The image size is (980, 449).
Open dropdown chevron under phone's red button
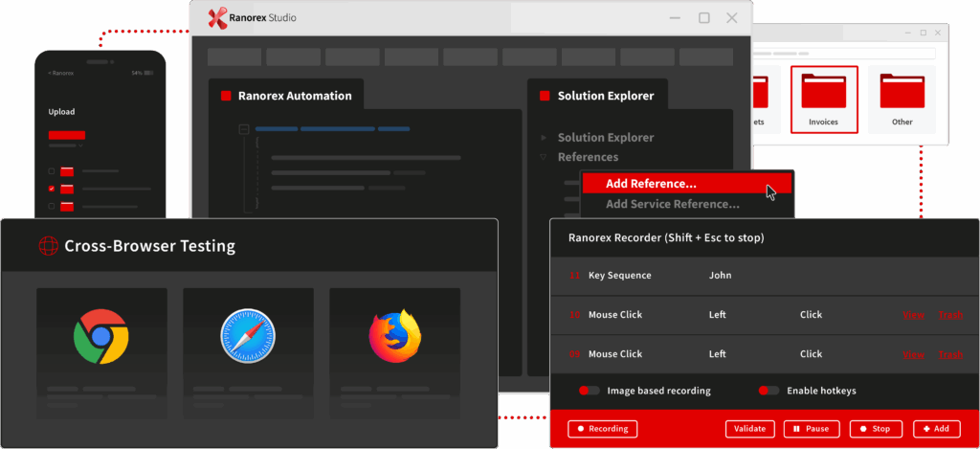tap(80, 146)
